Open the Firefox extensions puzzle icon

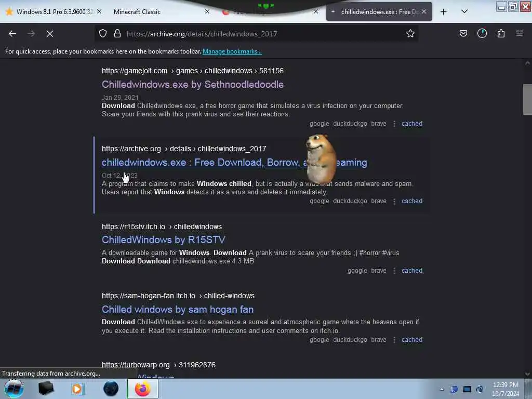501,33
